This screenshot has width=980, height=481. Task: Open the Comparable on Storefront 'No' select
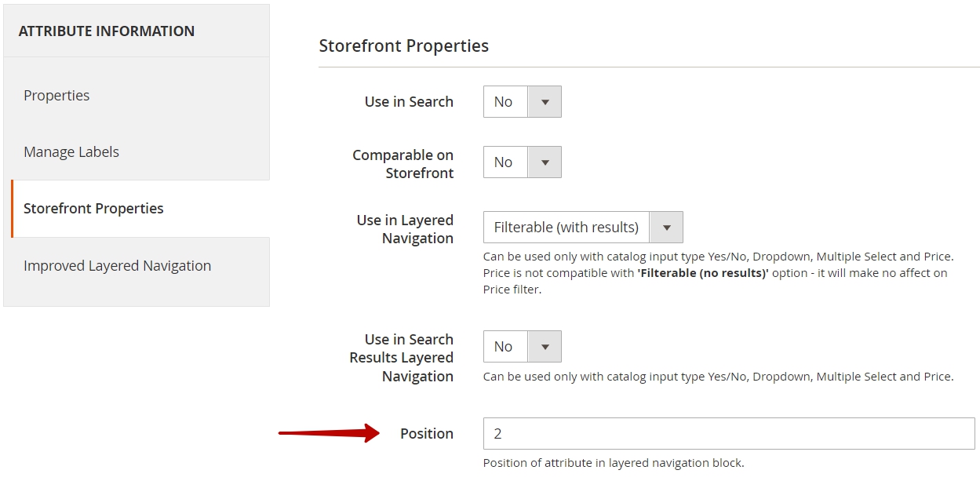523,162
